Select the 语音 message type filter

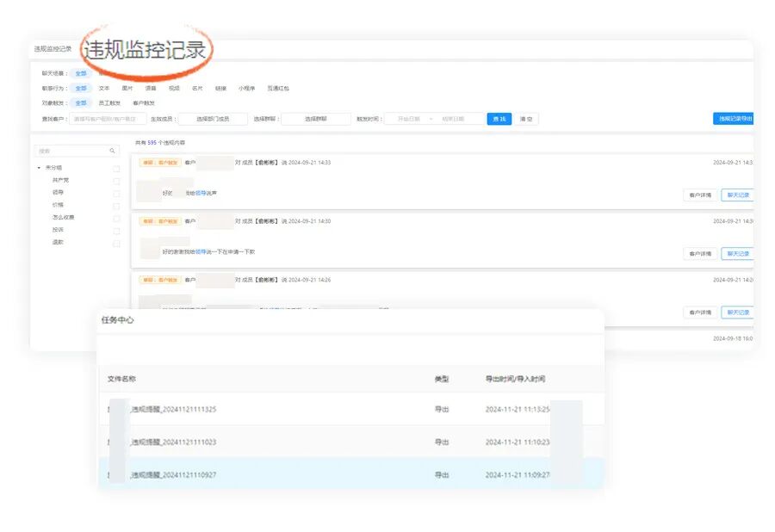point(152,88)
